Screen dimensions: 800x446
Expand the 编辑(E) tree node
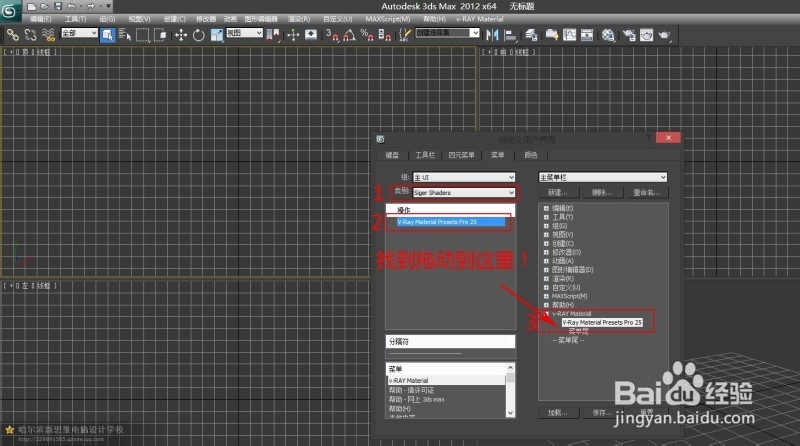click(546, 207)
